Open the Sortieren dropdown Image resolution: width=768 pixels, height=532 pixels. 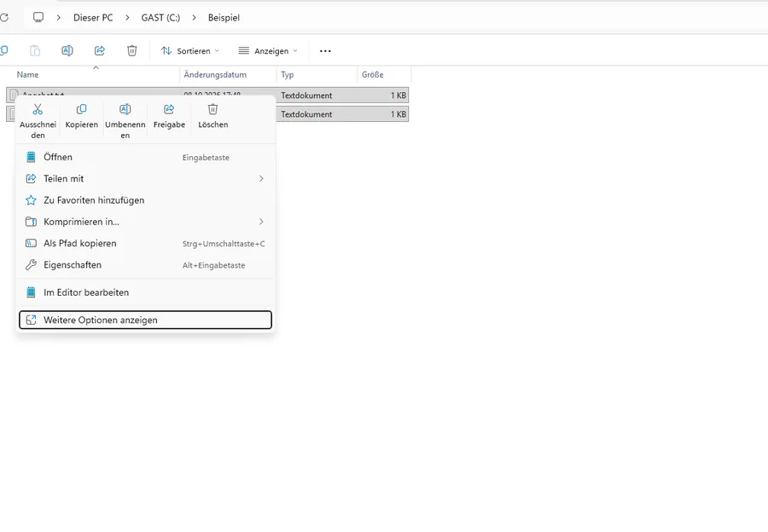pyautogui.click(x=190, y=51)
